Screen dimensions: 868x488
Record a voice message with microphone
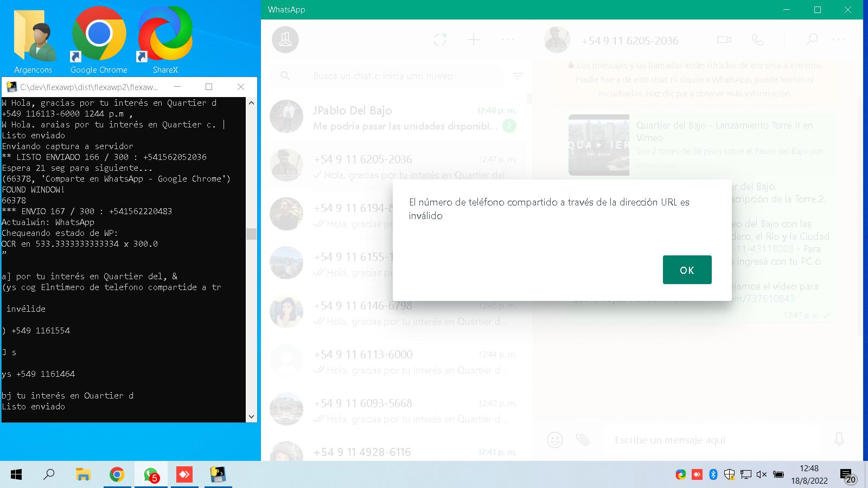point(839,440)
